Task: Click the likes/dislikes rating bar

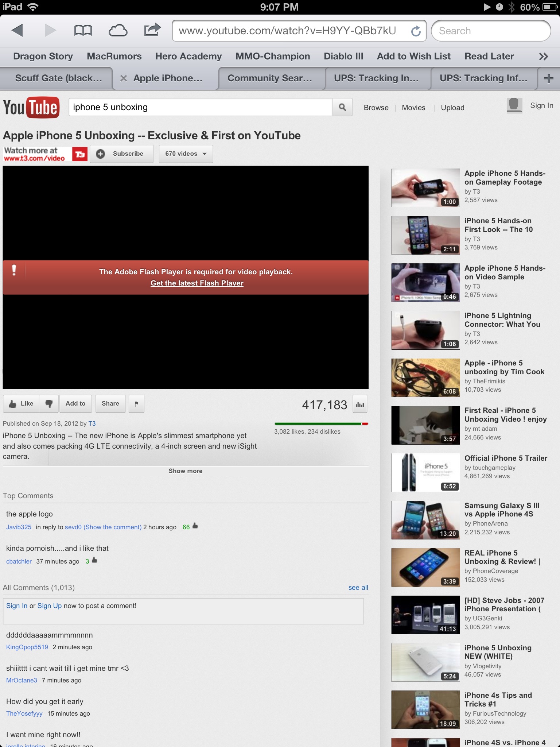Action: click(x=321, y=423)
